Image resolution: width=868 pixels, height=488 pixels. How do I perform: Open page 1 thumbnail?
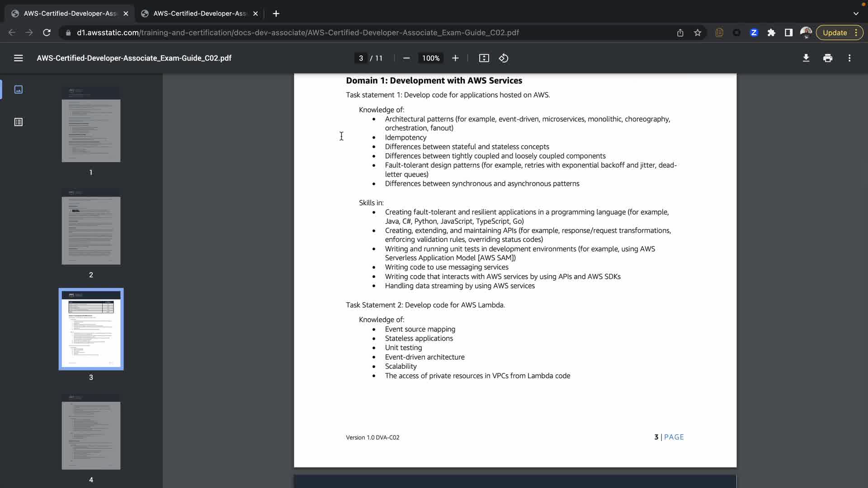(91, 125)
